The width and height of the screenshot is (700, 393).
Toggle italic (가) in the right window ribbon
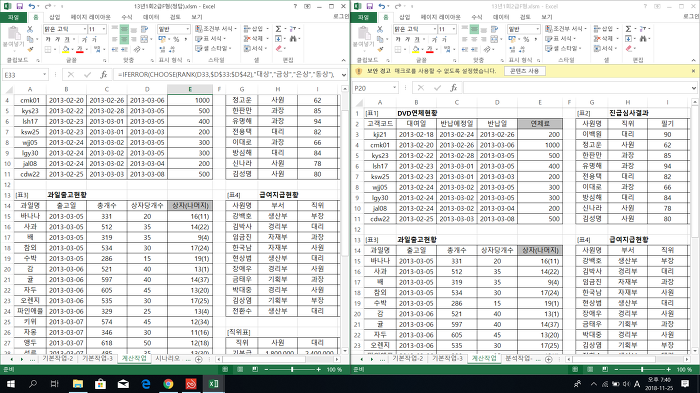(x=408, y=39)
